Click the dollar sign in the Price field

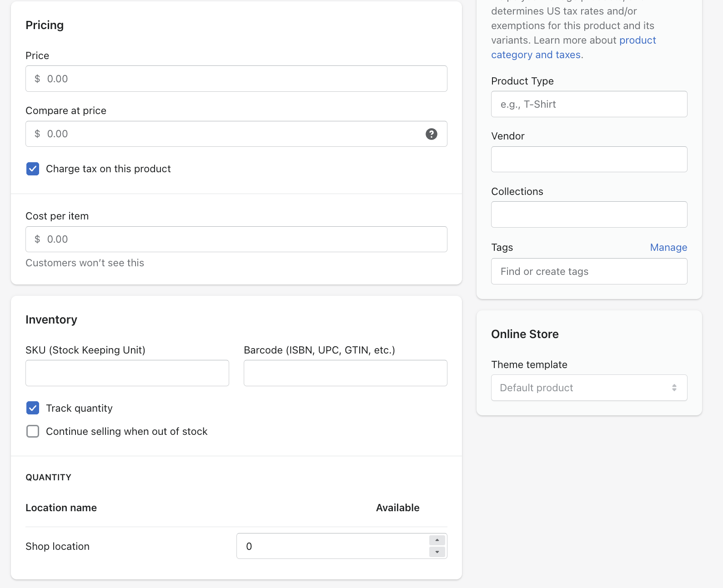[x=37, y=79]
